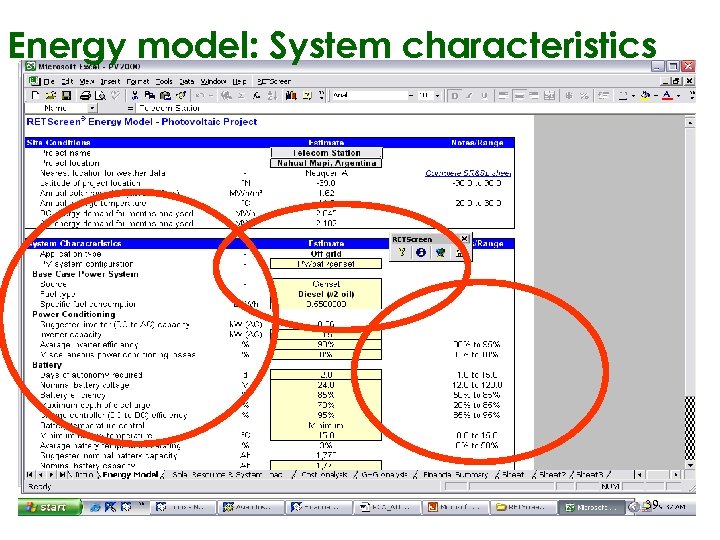720x540 pixels.
Task: Sort ascending with the A-Z icon
Action: coord(272,96)
